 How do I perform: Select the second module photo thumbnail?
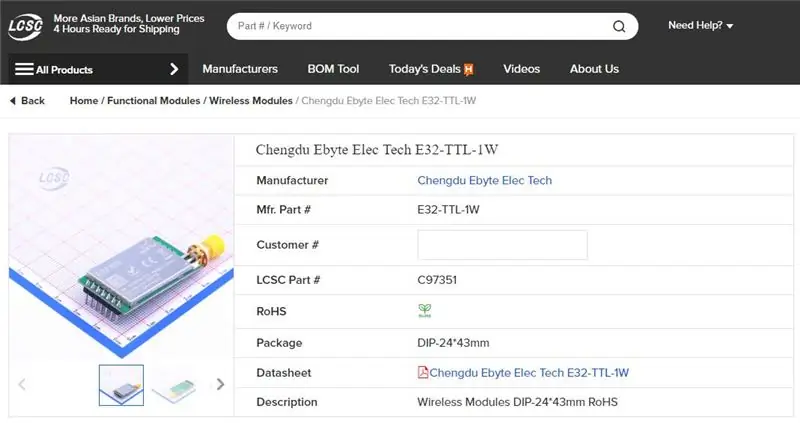pos(174,391)
